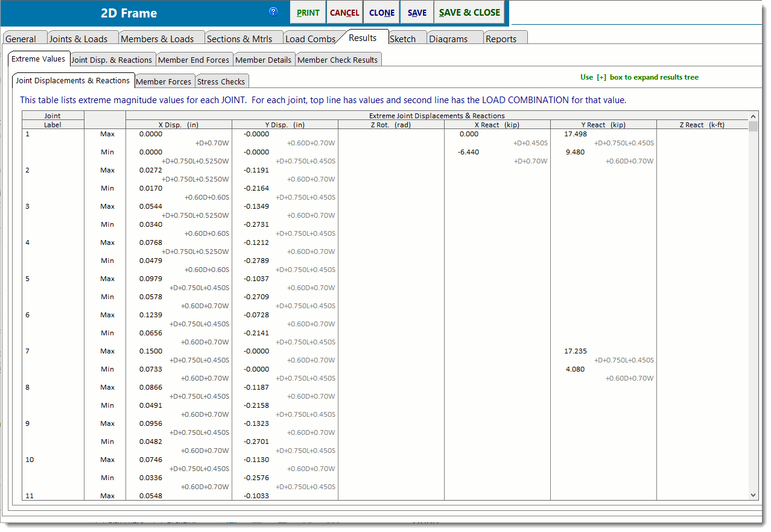This screenshot has width=771, height=532.
Task: Open the General tab
Action: [x=21, y=39]
